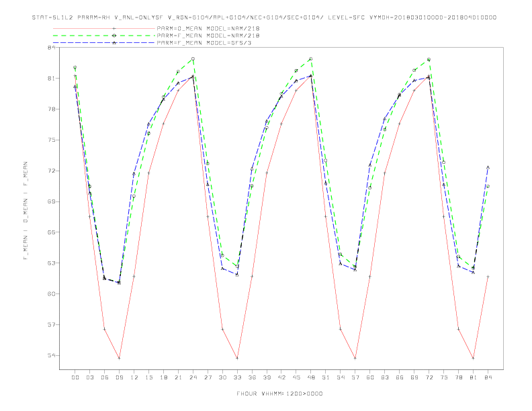Click x-axis forecast hour label 51

pyautogui.click(x=326, y=377)
